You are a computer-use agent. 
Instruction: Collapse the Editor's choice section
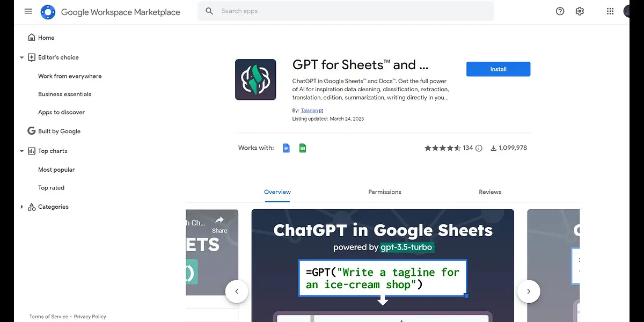pos(22,57)
